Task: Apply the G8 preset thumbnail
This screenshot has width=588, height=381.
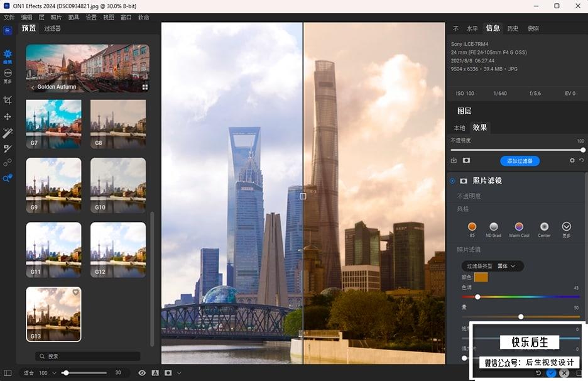Action: tap(118, 123)
